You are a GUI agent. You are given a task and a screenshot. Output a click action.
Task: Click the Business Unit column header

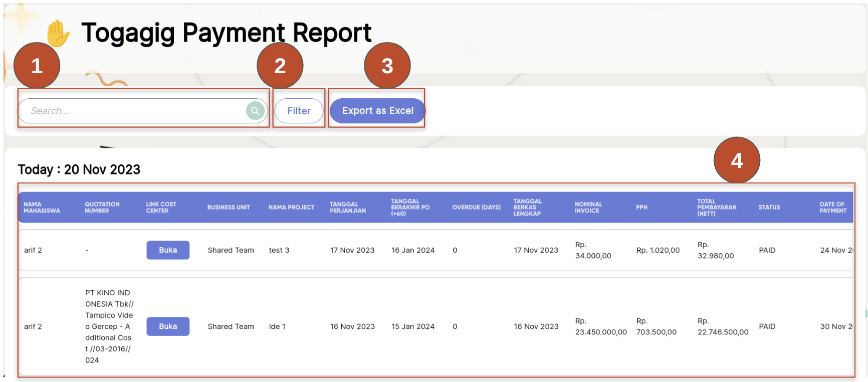pos(229,208)
